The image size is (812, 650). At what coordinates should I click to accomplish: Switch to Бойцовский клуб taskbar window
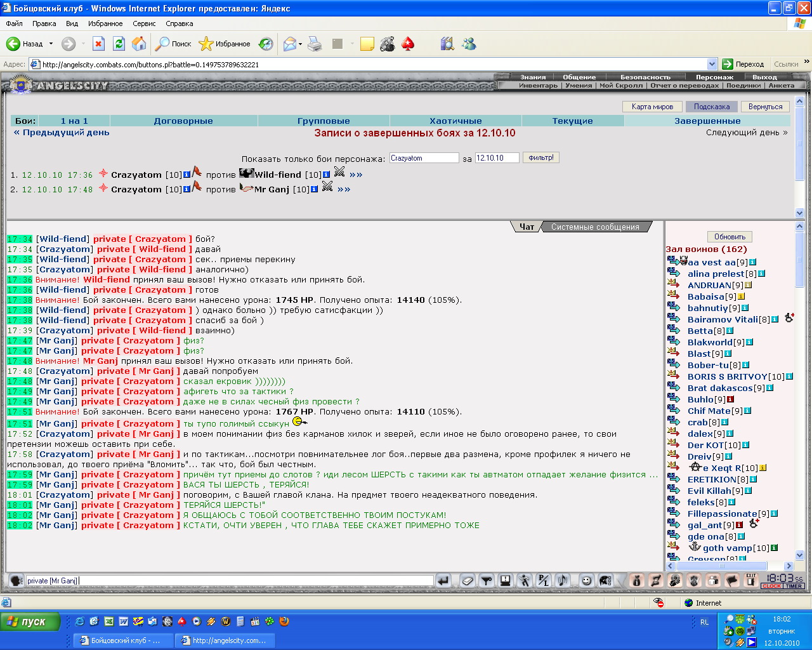(x=122, y=640)
